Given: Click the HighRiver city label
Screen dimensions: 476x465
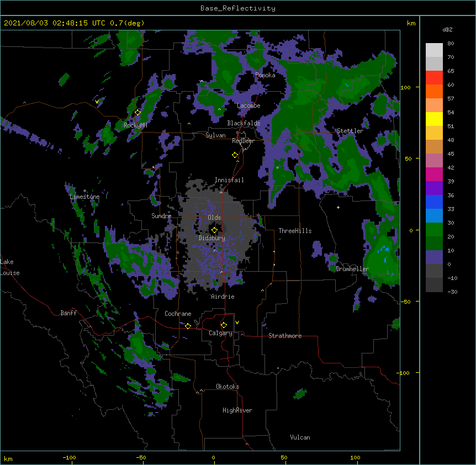Looking at the screenshot, I should 237,410.
